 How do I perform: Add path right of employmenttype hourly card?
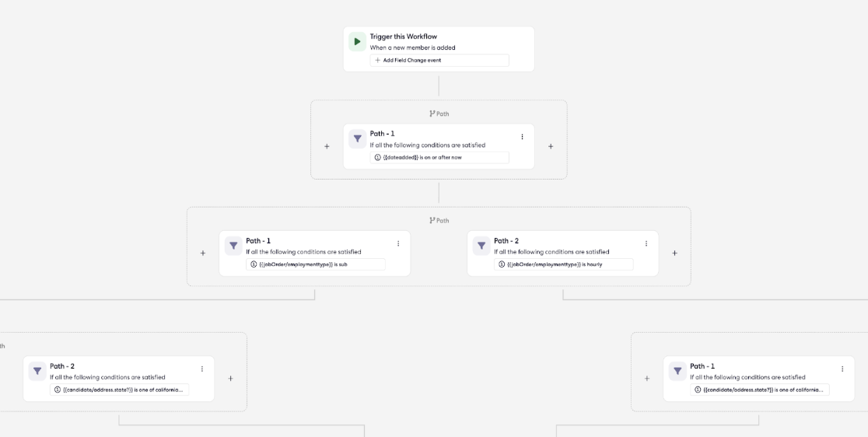(675, 253)
